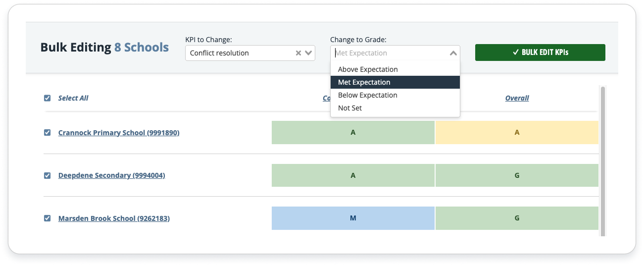Screen dimensions: 644x266
Task: Sort by the Overall column header
Action: coord(517,98)
